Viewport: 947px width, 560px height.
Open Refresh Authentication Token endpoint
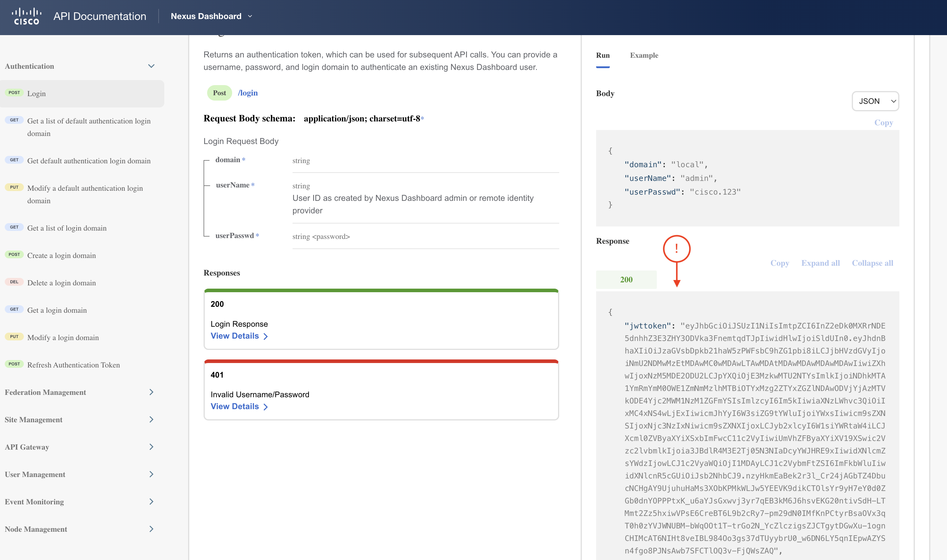pos(74,365)
